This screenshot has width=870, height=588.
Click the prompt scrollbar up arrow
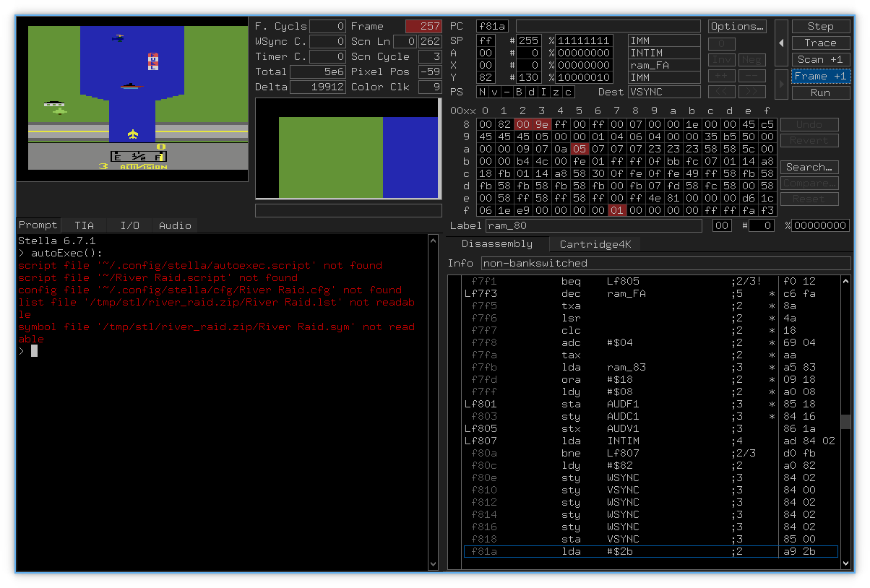click(433, 240)
